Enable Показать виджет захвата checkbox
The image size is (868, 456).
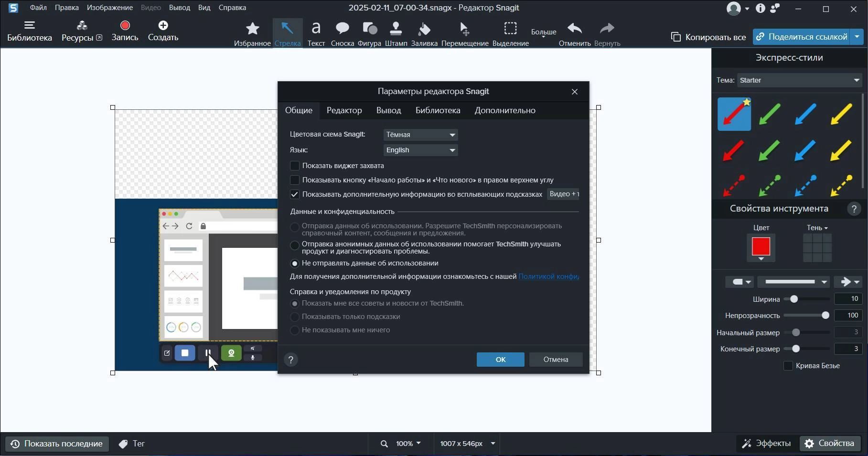(x=295, y=166)
